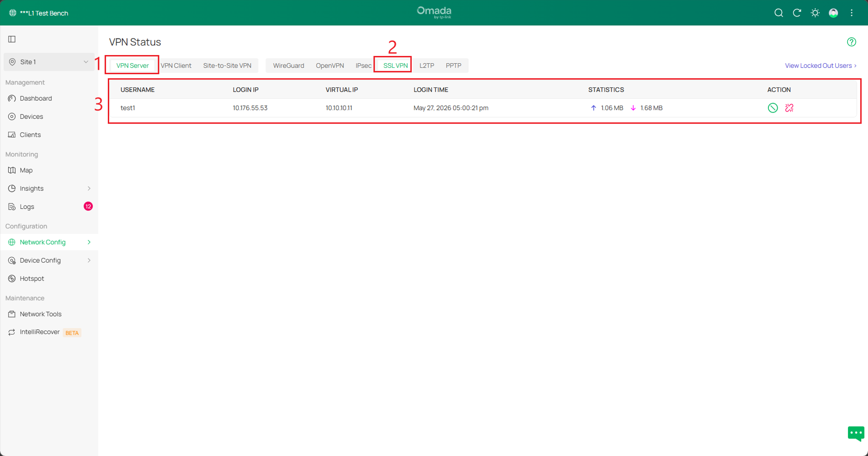The height and width of the screenshot is (456, 868).
Task: Disconnect test1 with the unlink icon
Action: pyautogui.click(x=789, y=108)
